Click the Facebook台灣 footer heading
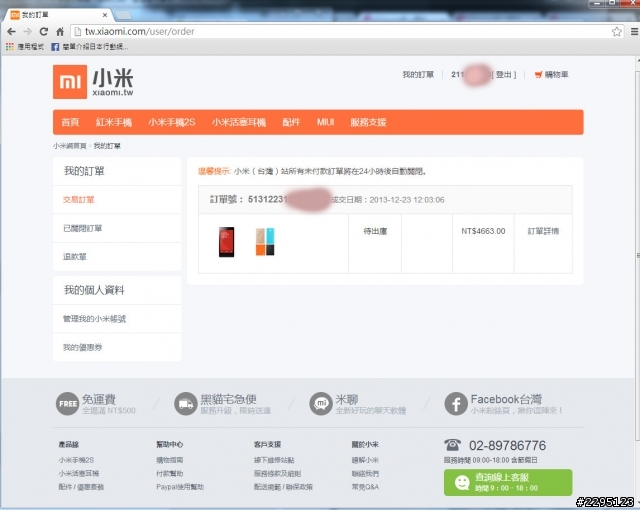This screenshot has height=510, width=640. click(506, 399)
